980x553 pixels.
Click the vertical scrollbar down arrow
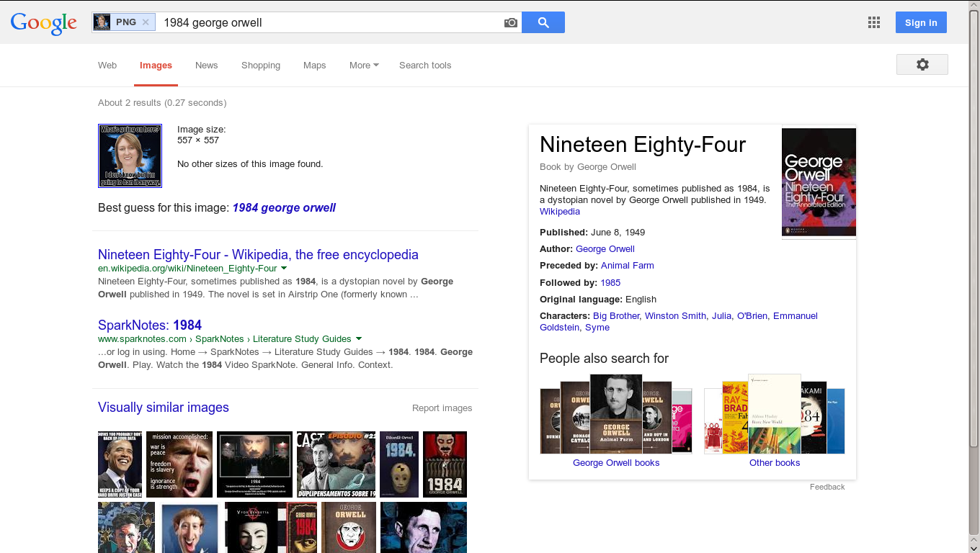(974, 547)
